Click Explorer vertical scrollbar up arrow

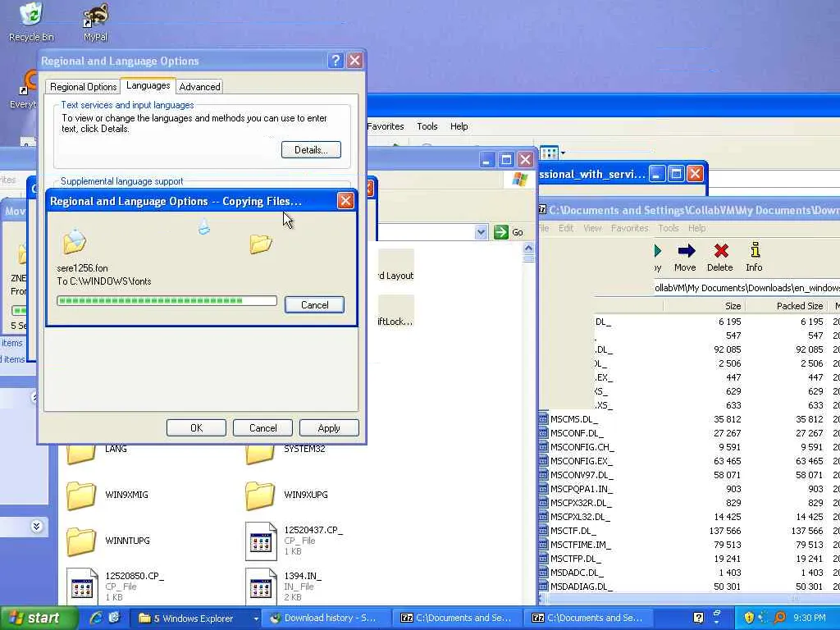coord(528,248)
